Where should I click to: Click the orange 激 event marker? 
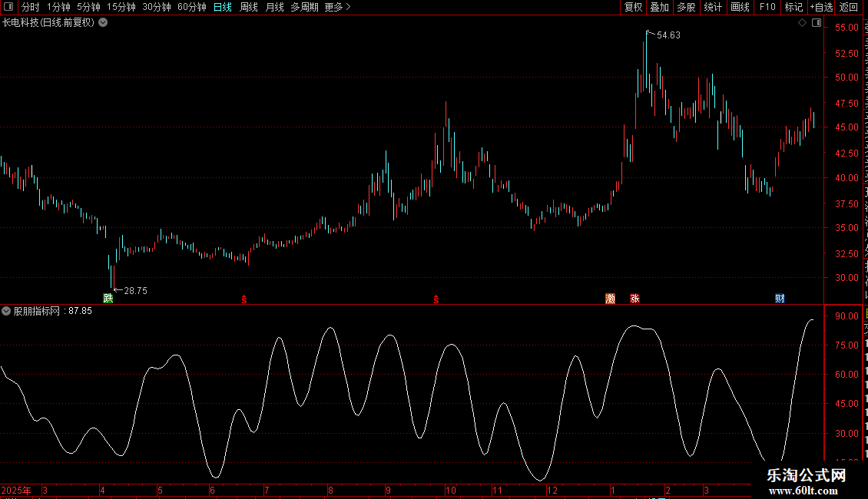pos(610,299)
